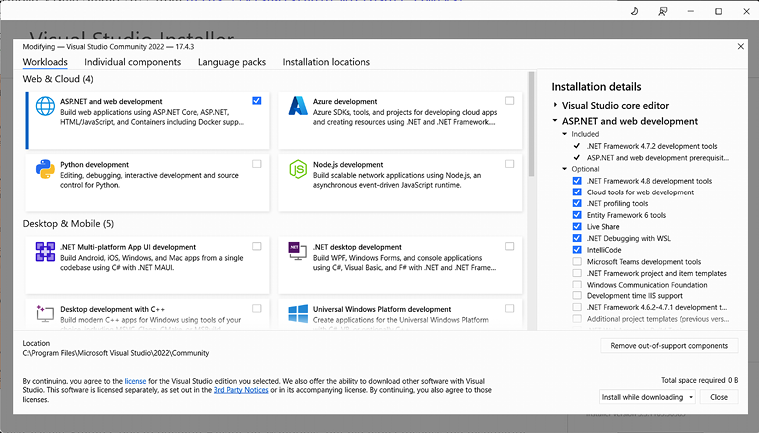Screen dimensions: 759x433
Task: Expand Visual Studio core editor details
Action: click(x=555, y=105)
